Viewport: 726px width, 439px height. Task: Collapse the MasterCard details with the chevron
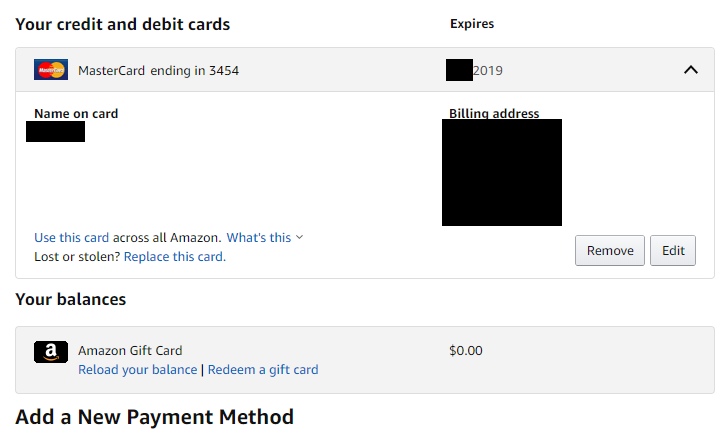pyautogui.click(x=690, y=70)
